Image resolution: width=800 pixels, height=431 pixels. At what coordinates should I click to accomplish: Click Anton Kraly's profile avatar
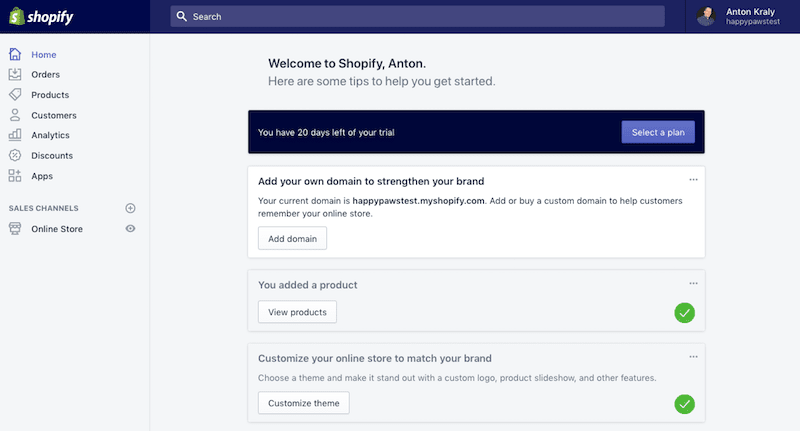click(x=706, y=16)
